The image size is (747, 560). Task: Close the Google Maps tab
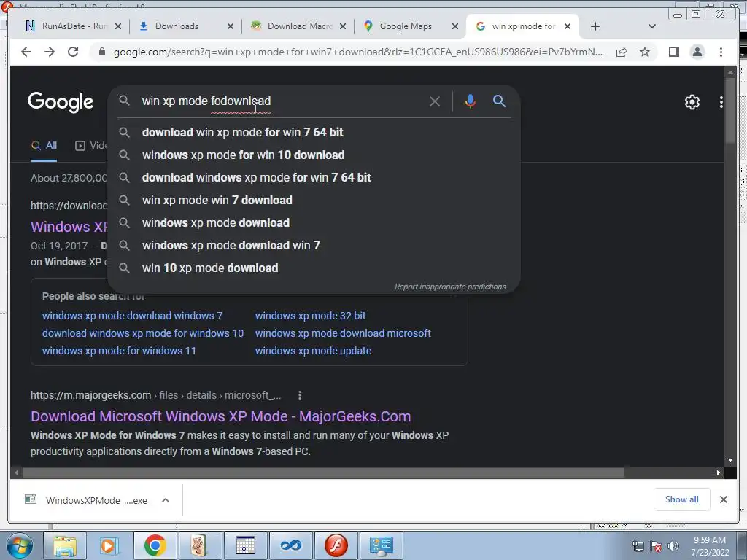(455, 26)
